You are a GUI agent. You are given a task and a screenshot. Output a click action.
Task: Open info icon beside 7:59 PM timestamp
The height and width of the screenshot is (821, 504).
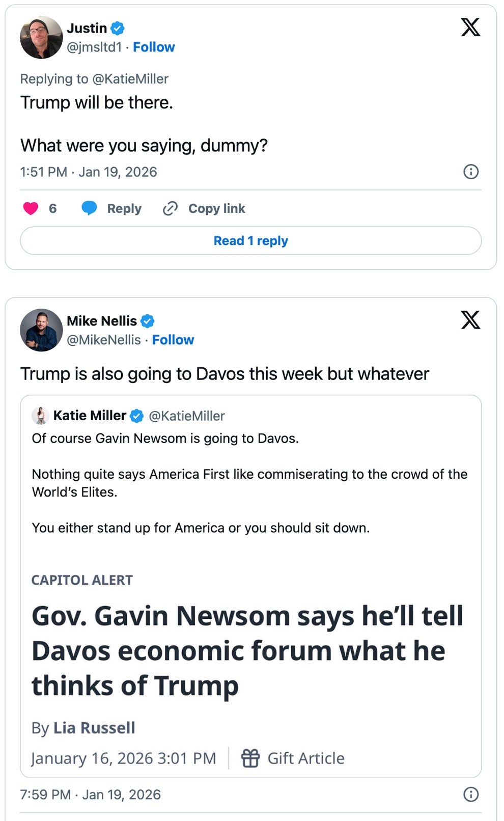click(471, 794)
